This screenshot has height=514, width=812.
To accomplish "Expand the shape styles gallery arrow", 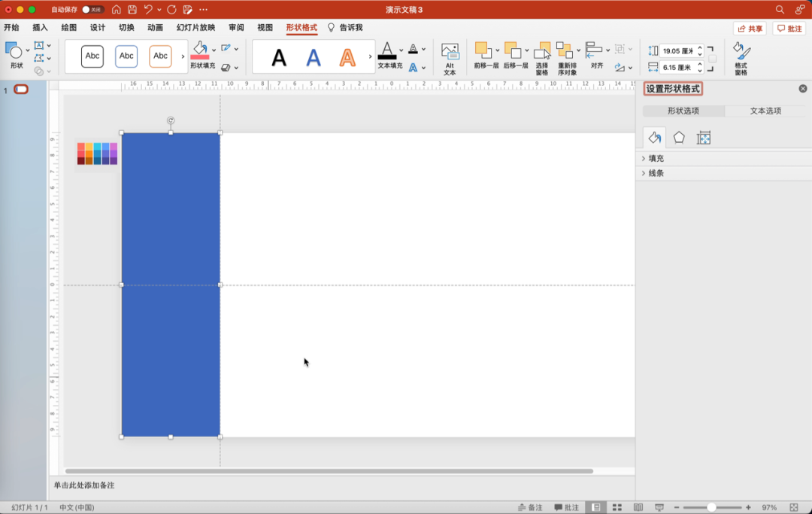I will [183, 56].
